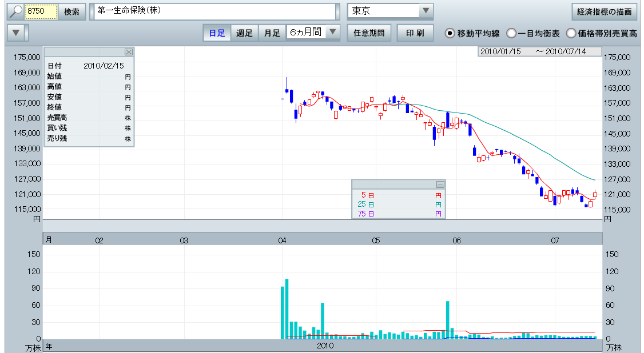Switch to 週足 weekly chart
This screenshot has width=644, height=353.
point(244,33)
